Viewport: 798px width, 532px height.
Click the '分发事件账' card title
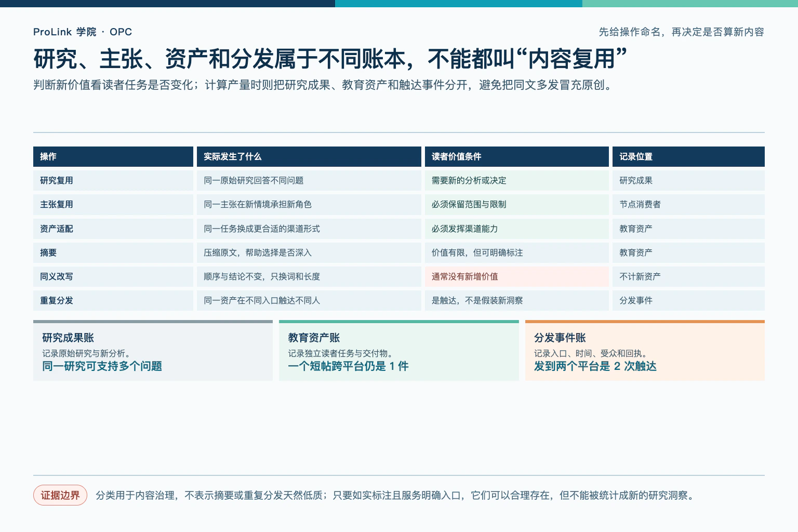(560, 338)
